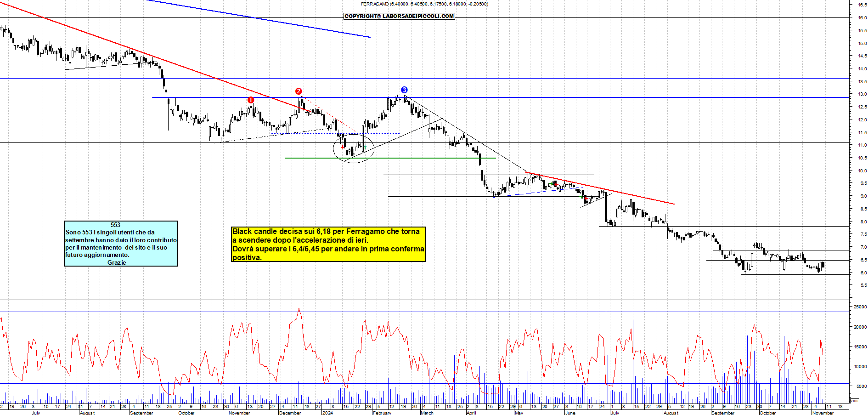The width and height of the screenshot is (868, 415).
Task: Click the x100 volume scale label
Action: tap(854, 401)
